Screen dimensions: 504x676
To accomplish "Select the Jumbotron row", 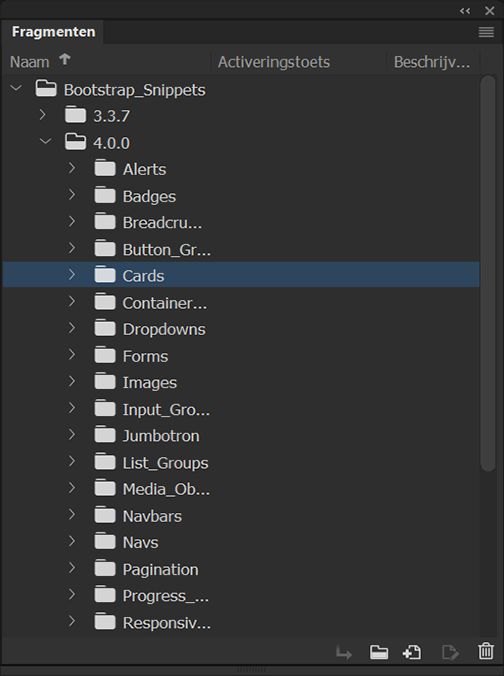I will (241, 436).
